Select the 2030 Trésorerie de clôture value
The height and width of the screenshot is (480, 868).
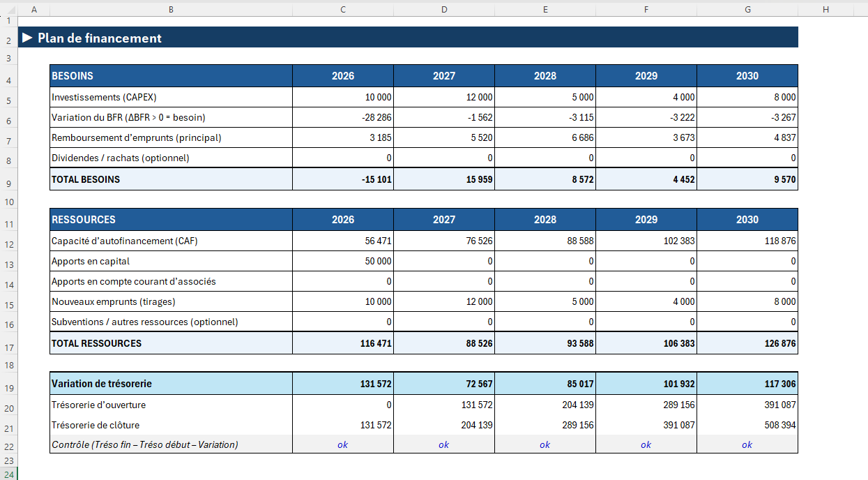[x=747, y=425]
